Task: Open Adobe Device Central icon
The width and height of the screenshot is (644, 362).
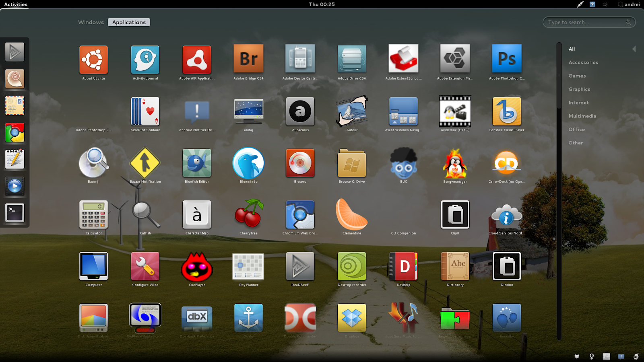Action: pos(300,59)
